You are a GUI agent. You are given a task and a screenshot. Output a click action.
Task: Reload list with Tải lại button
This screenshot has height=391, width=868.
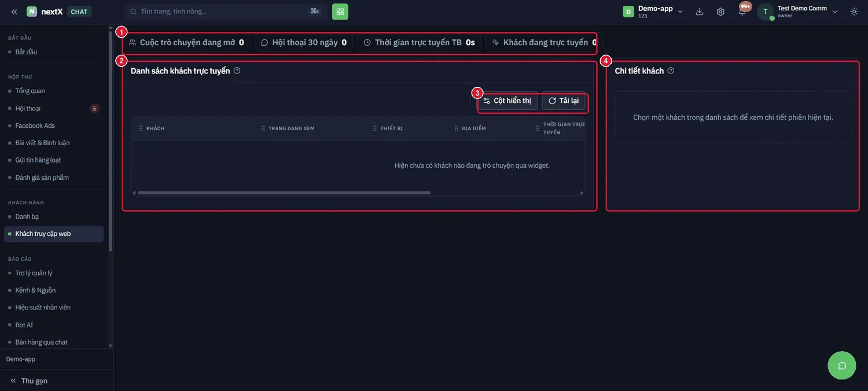tap(564, 101)
